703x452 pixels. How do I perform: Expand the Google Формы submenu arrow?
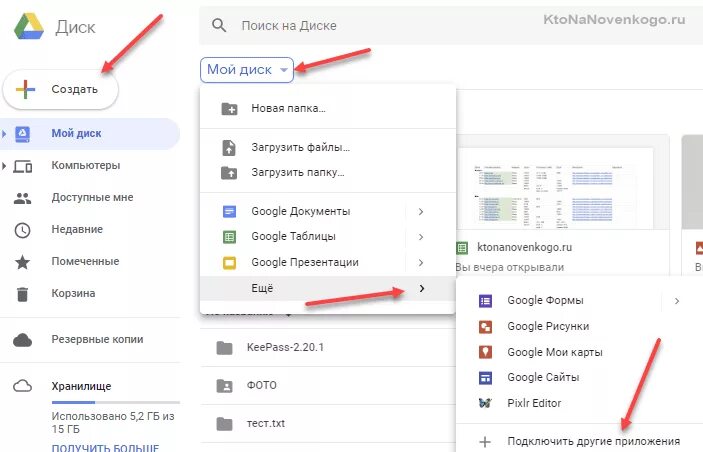[x=677, y=301]
